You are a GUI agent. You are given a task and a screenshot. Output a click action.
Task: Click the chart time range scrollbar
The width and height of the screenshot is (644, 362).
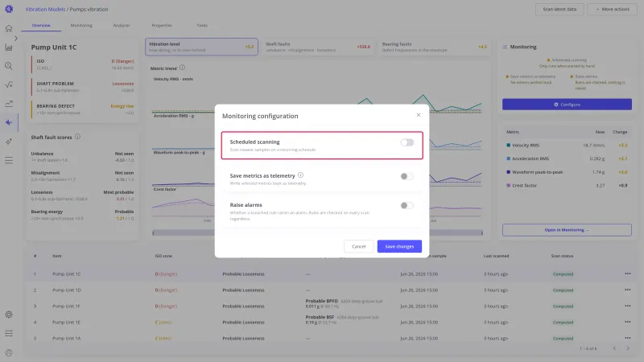coord(317,232)
